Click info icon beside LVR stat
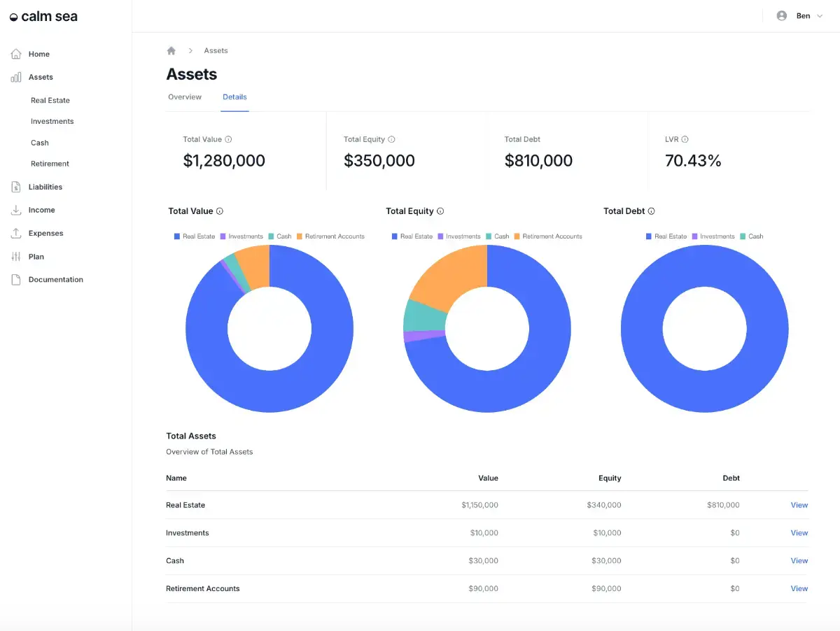The image size is (840, 631). point(685,139)
